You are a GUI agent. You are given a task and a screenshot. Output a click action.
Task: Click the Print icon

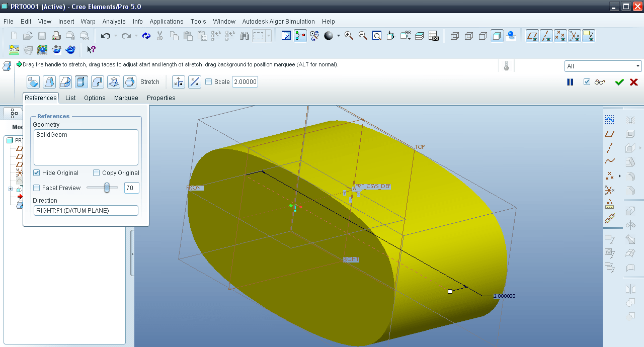coord(56,36)
